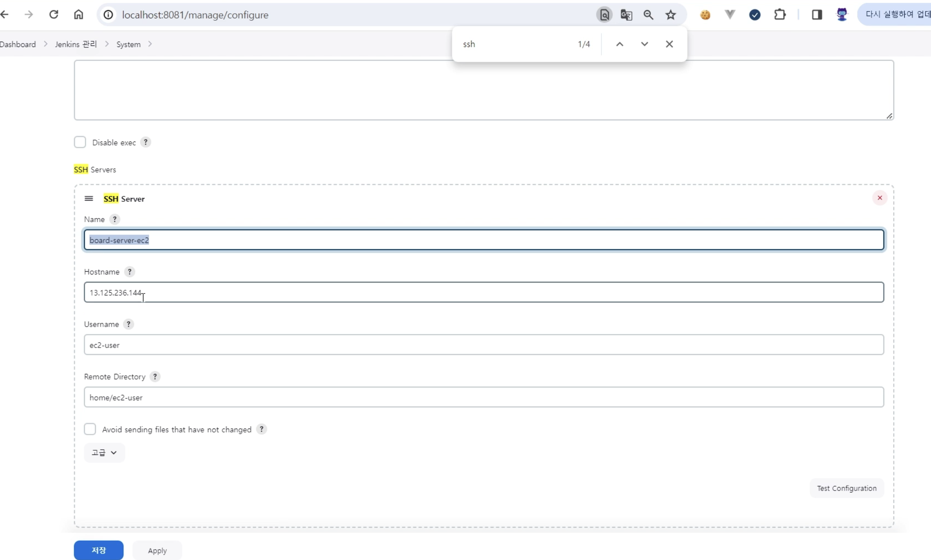Click the help icon next to Name
The height and width of the screenshot is (560, 931).
(114, 219)
